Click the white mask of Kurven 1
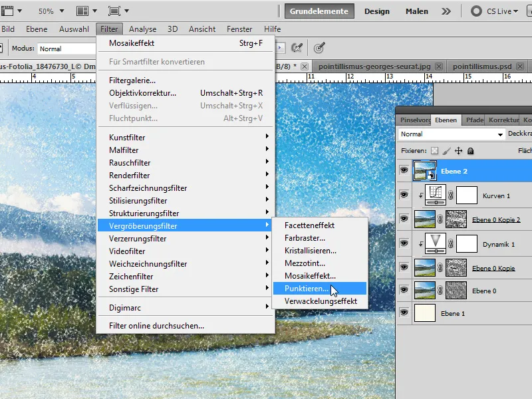The image size is (532, 399). (x=467, y=195)
